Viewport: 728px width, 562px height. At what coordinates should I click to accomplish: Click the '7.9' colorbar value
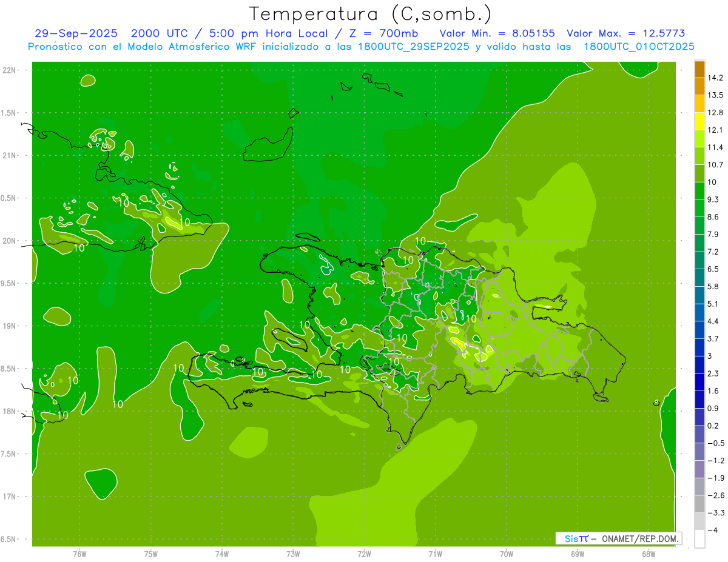tap(713, 234)
